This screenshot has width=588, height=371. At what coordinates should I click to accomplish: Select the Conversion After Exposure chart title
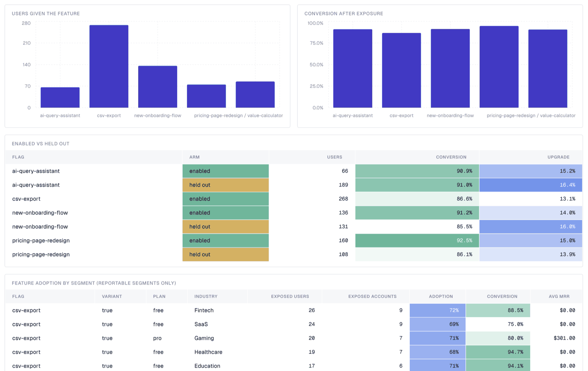[x=344, y=14]
